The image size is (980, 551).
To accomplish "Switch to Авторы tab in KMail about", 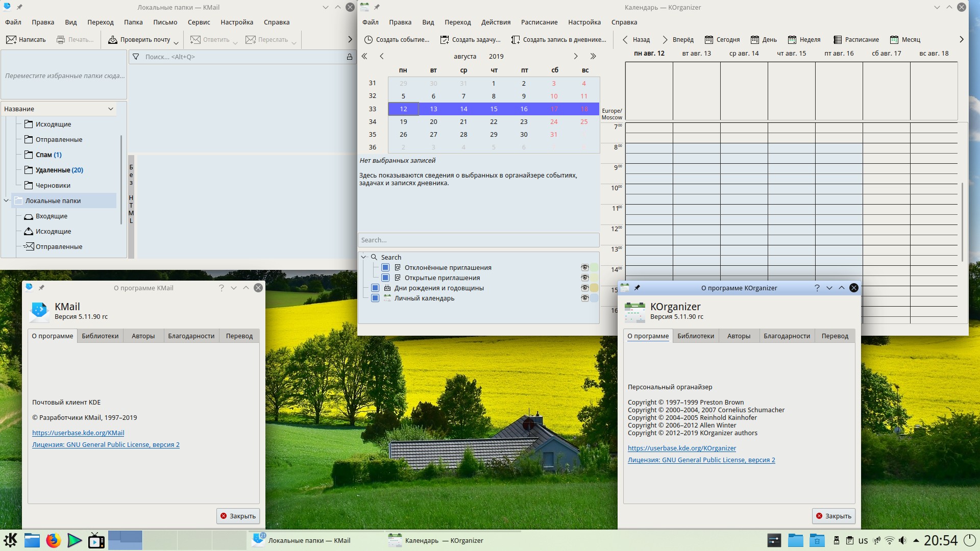I will tap(143, 336).
